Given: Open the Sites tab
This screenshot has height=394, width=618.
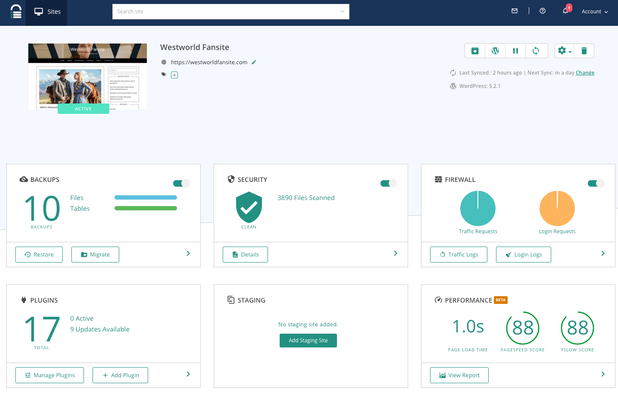Looking at the screenshot, I should point(47,12).
